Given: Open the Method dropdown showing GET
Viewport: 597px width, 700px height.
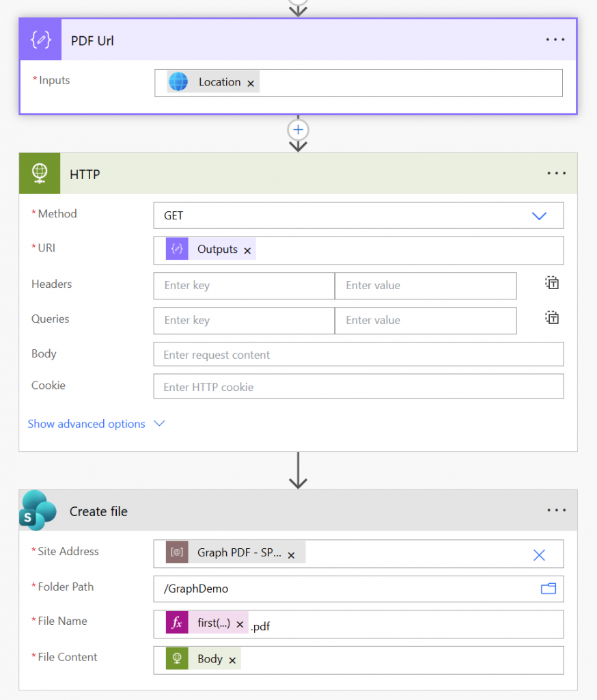Looking at the screenshot, I should pyautogui.click(x=359, y=215).
